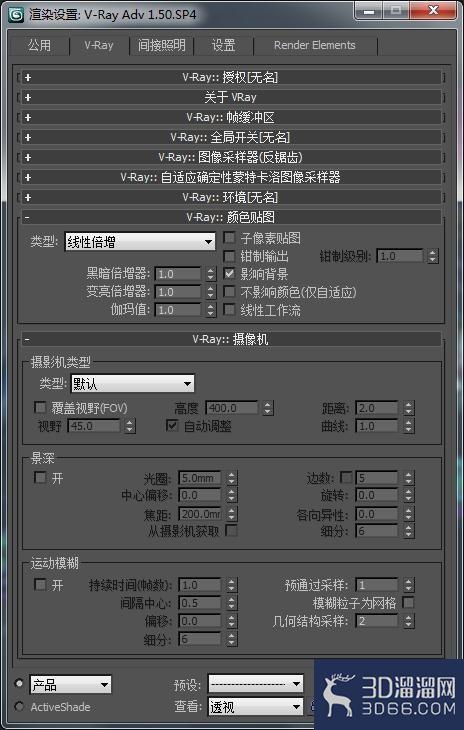Click the 几何结构采样 field
This screenshot has height=730, width=464.
click(x=377, y=621)
